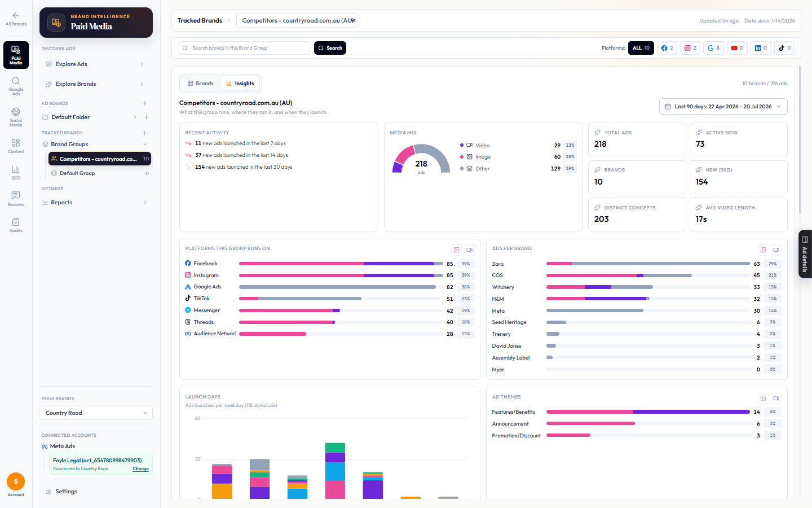Collapse Brand Groups tree
This screenshot has width=812, height=508.
tap(145, 144)
